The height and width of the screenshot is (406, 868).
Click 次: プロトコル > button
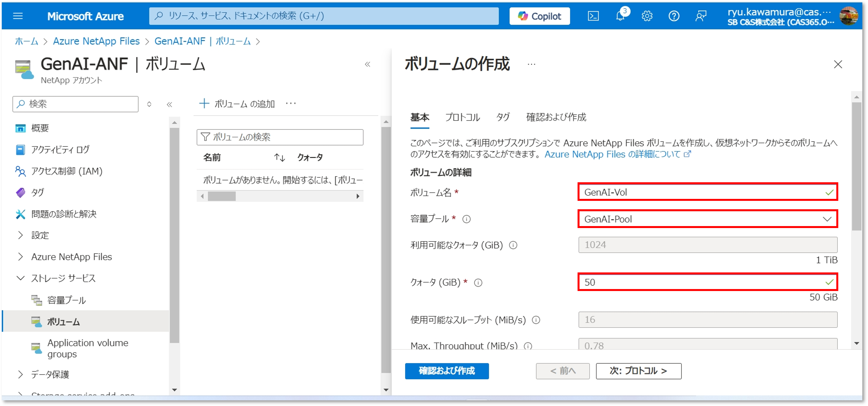(x=639, y=371)
